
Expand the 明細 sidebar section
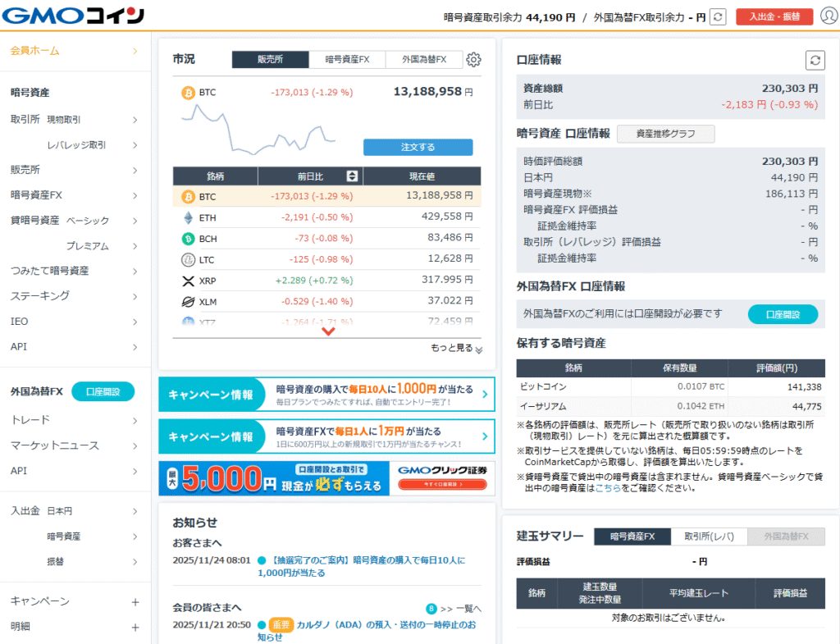coord(135,627)
